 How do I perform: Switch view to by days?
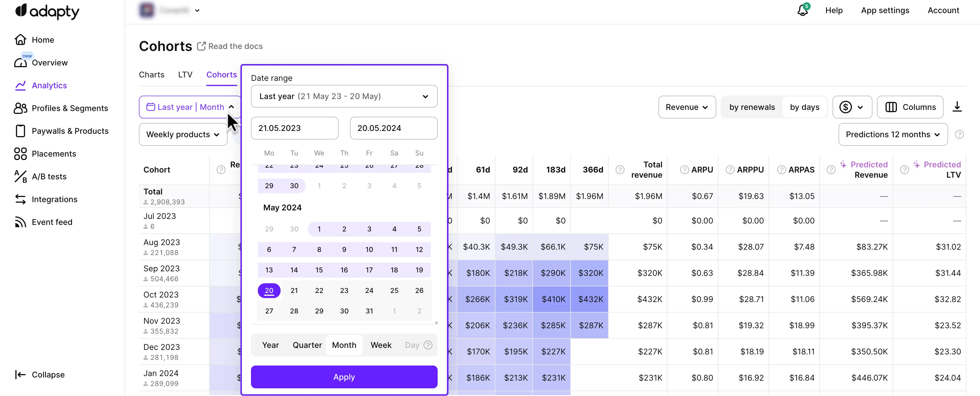[804, 107]
